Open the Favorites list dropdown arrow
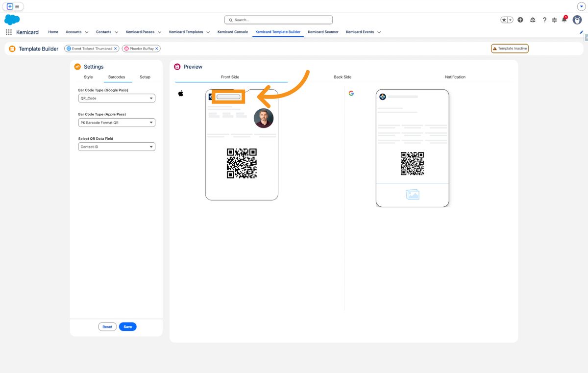Viewport: 588px width, 373px height. click(511, 20)
